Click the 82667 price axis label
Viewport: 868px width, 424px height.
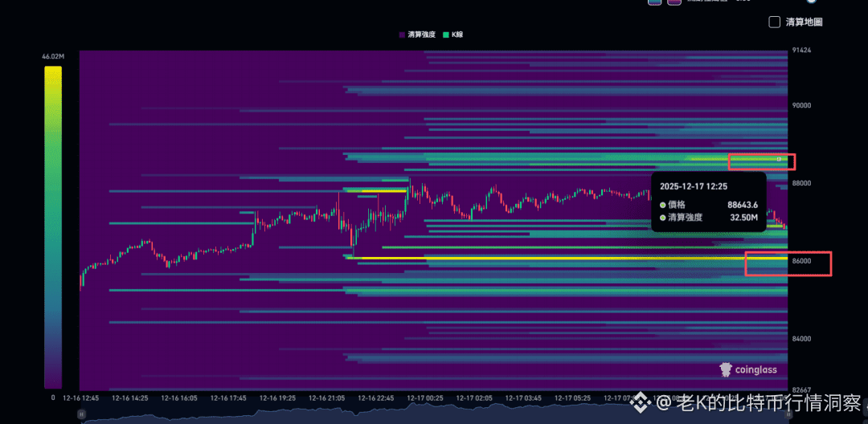[x=802, y=390]
